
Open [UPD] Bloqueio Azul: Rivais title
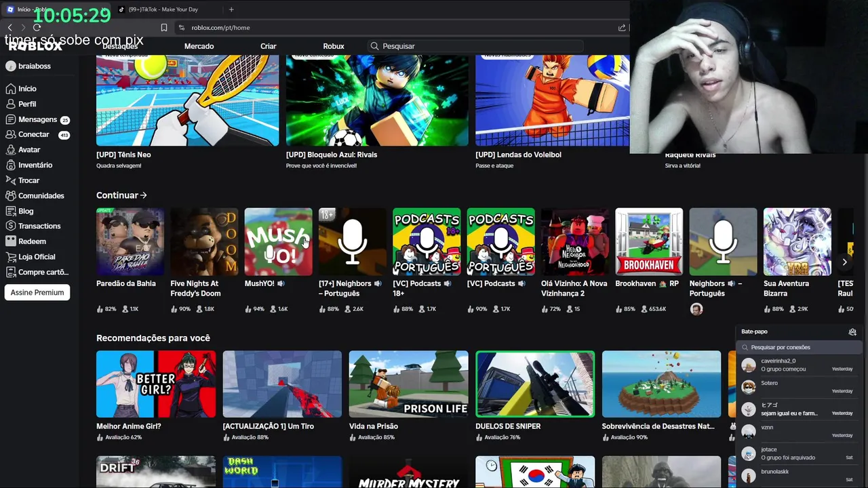click(332, 155)
